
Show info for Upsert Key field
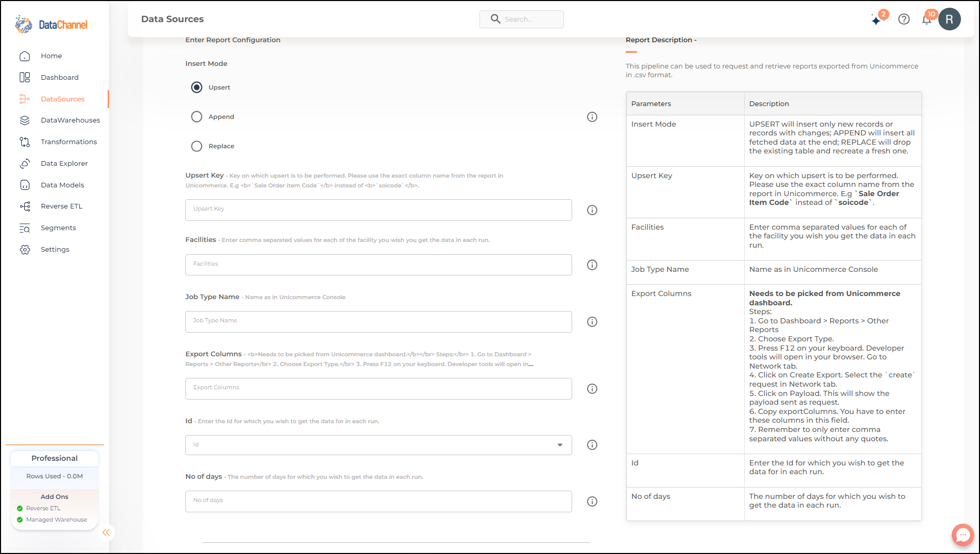pos(592,210)
